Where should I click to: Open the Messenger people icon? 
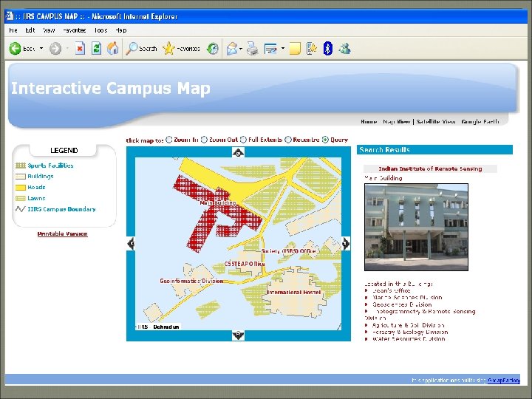pyautogui.click(x=344, y=49)
